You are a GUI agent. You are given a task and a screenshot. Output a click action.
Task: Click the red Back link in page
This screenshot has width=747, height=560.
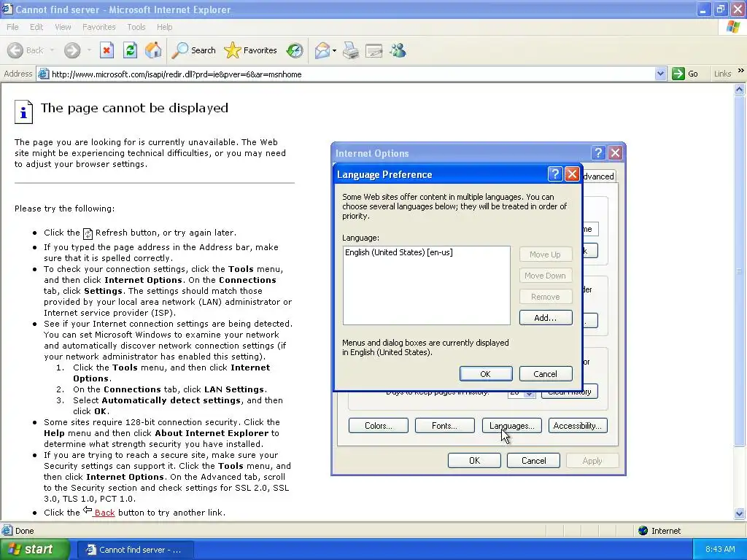tap(104, 513)
